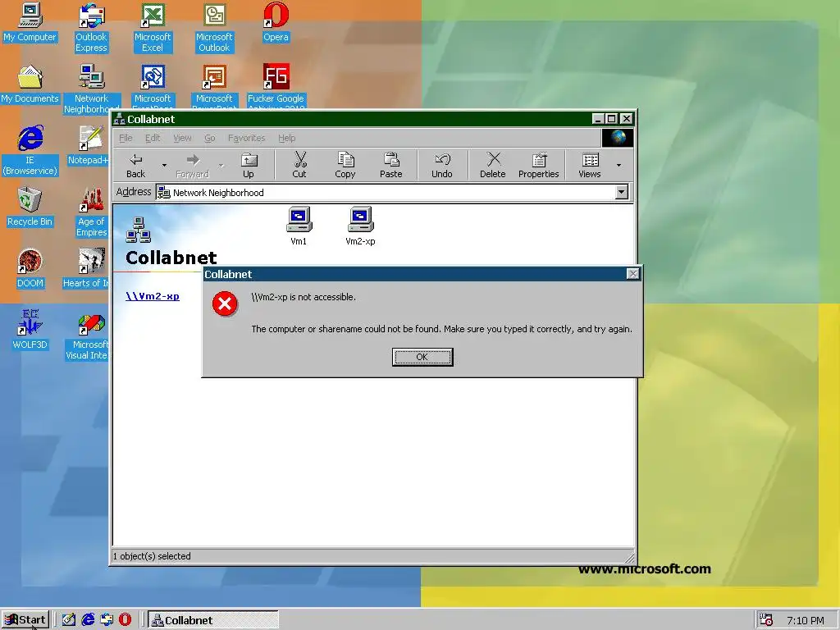Image resolution: width=840 pixels, height=630 pixels.
Task: Click OK in the error dialog
Action: (422, 357)
